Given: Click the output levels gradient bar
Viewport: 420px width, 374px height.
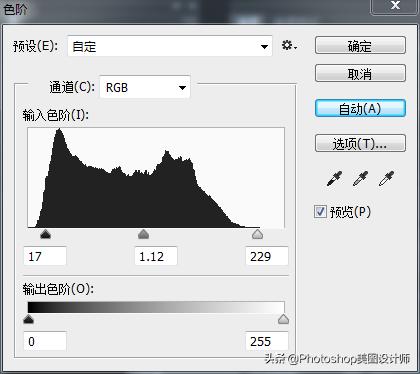Looking at the screenshot, I should click(156, 307).
